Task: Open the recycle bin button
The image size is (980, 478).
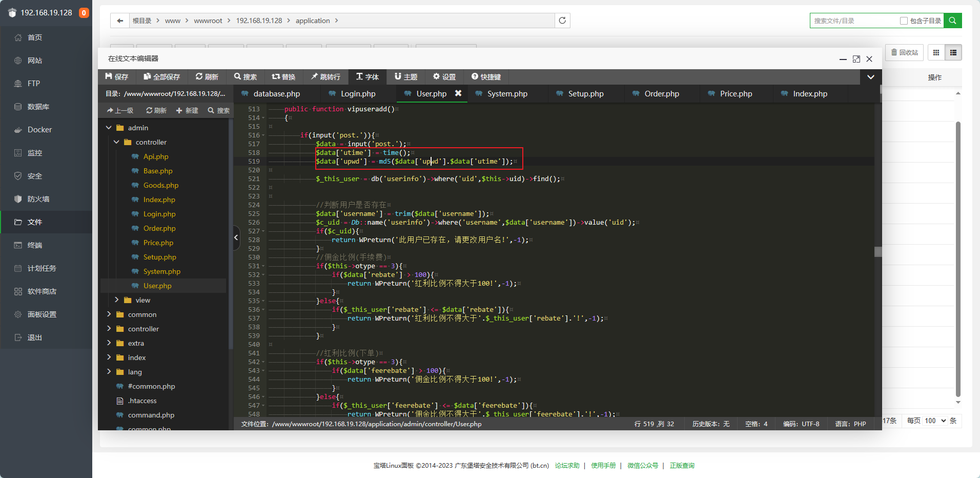Action: [x=904, y=52]
